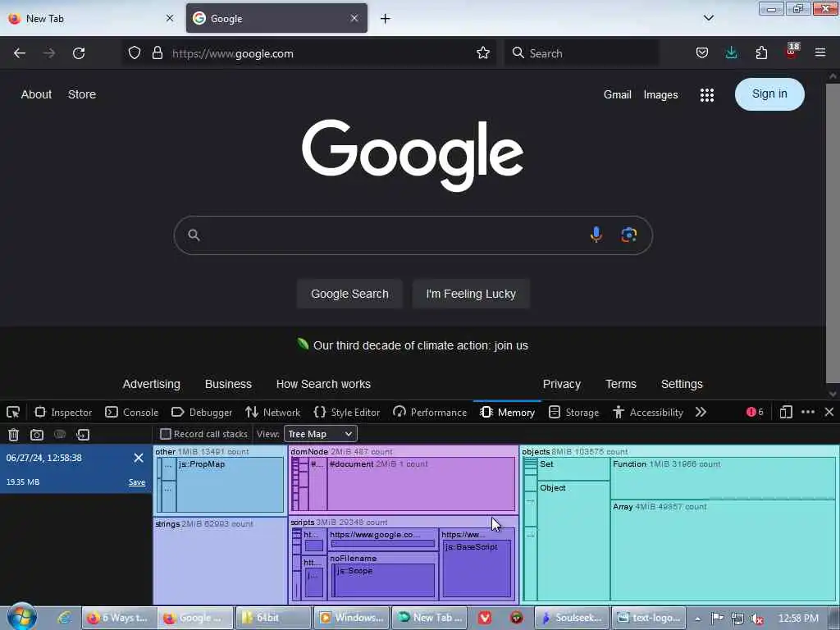Open the extensions puzzle icon

761,53
